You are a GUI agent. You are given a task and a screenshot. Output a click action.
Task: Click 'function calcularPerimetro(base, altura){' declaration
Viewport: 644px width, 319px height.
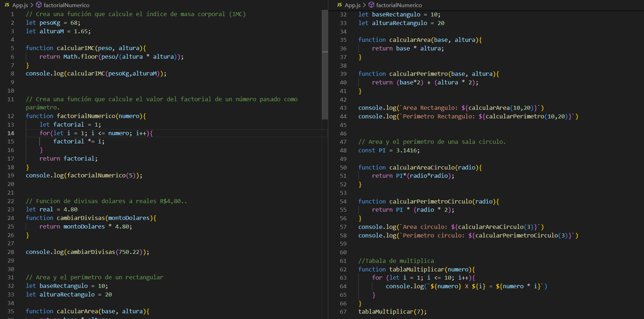(429, 74)
